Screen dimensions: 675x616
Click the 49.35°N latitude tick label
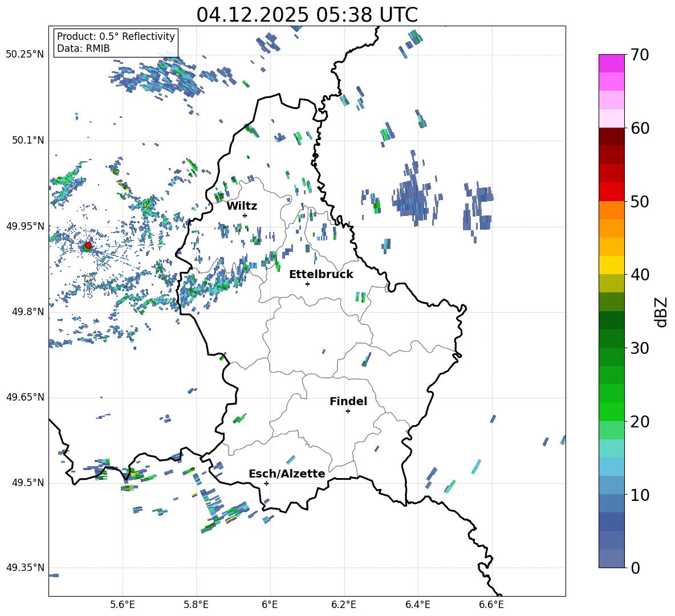[x=25, y=568]
